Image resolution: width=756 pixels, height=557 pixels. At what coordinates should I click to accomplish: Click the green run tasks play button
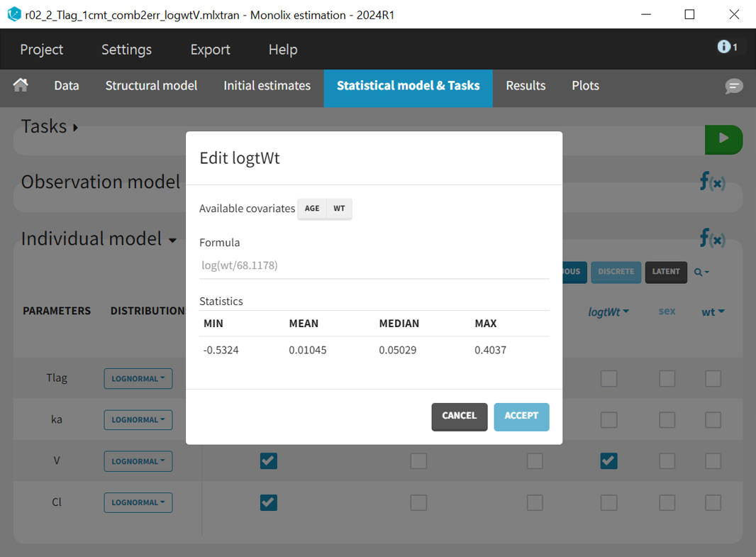click(x=723, y=138)
